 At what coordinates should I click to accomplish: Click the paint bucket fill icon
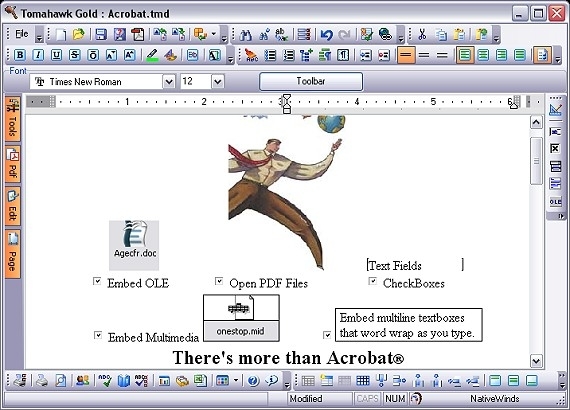(x=170, y=55)
